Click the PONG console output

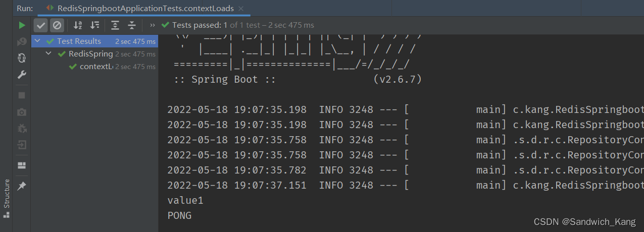tap(179, 215)
